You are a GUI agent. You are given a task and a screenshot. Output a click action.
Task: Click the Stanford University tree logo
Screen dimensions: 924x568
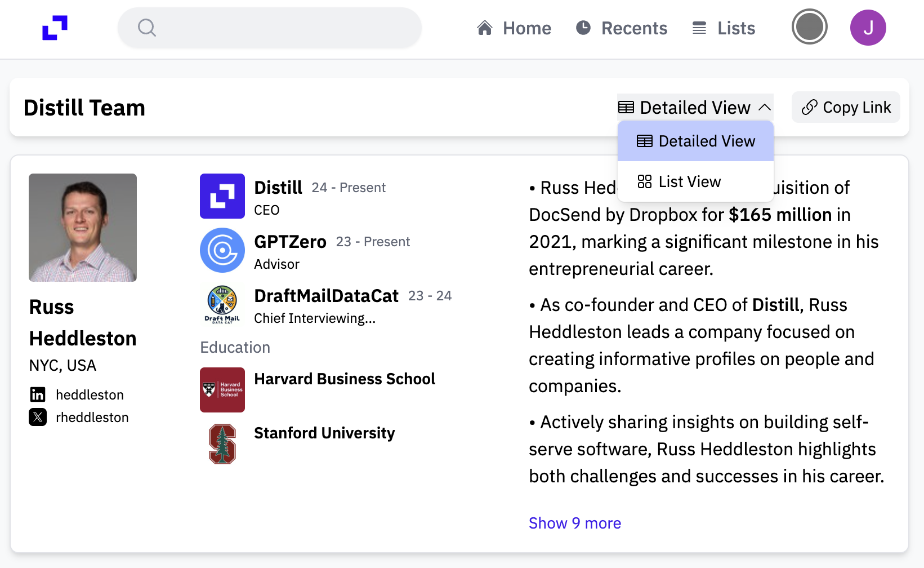pyautogui.click(x=222, y=444)
